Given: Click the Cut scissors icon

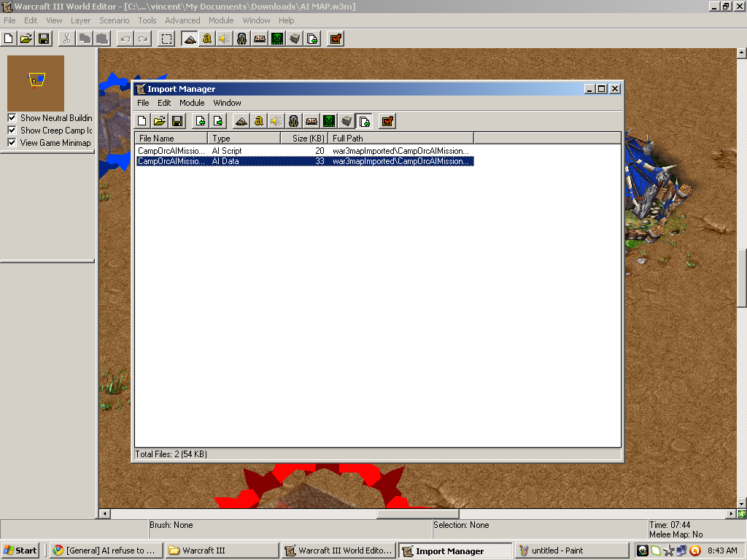Looking at the screenshot, I should click(x=66, y=39).
